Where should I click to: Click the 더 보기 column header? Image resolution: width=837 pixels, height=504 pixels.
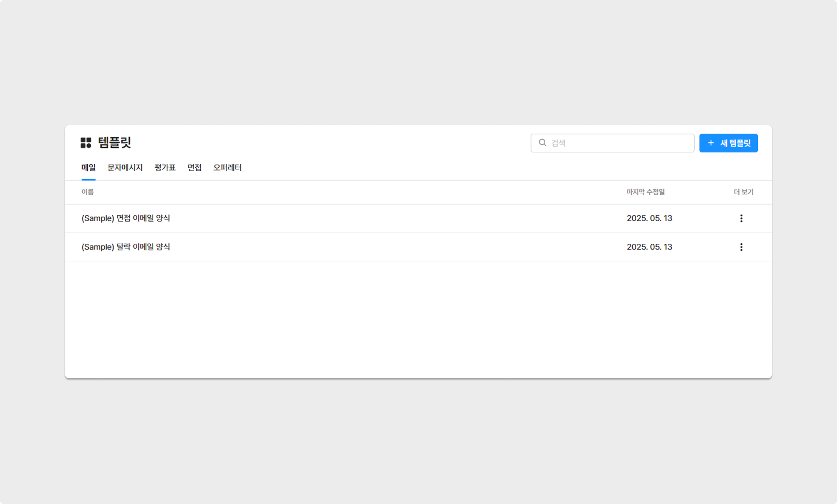pos(743,192)
